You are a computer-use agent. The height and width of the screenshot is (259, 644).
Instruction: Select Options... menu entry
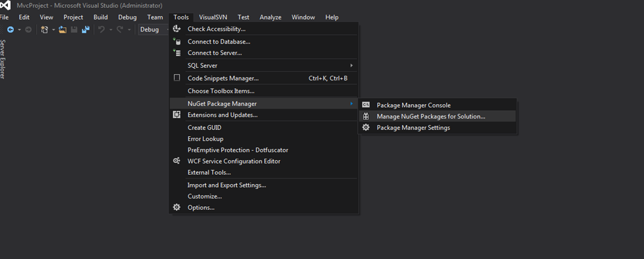point(264,208)
